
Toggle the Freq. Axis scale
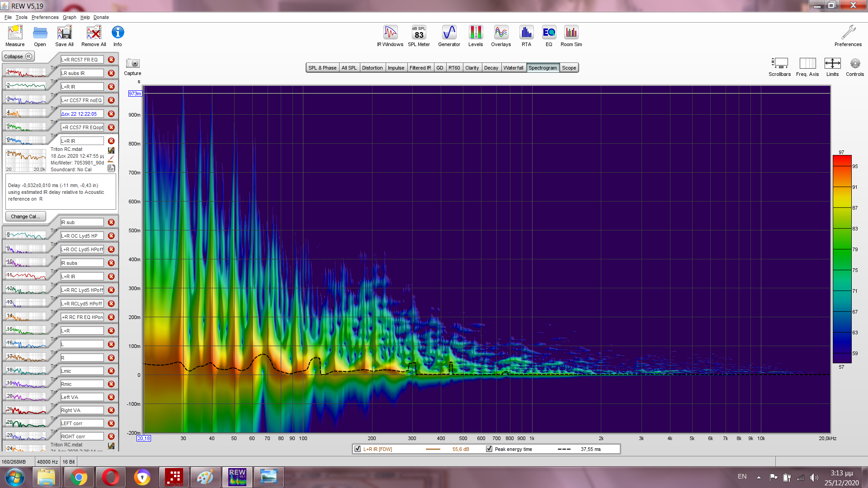(x=807, y=64)
